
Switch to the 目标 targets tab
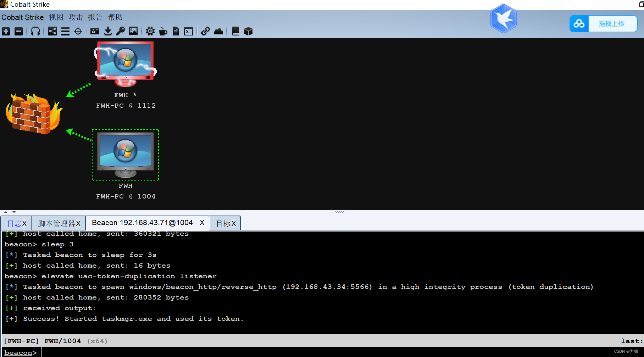click(x=223, y=224)
